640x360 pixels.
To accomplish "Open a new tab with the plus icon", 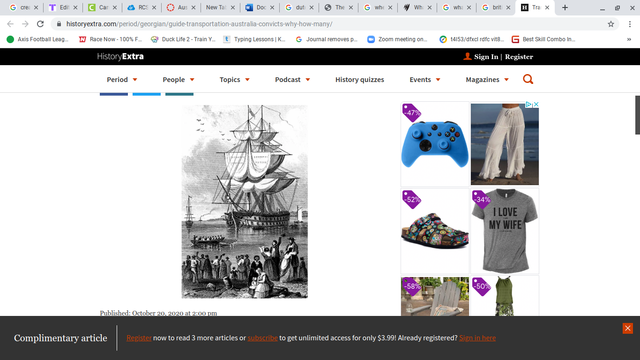I will [565, 7].
